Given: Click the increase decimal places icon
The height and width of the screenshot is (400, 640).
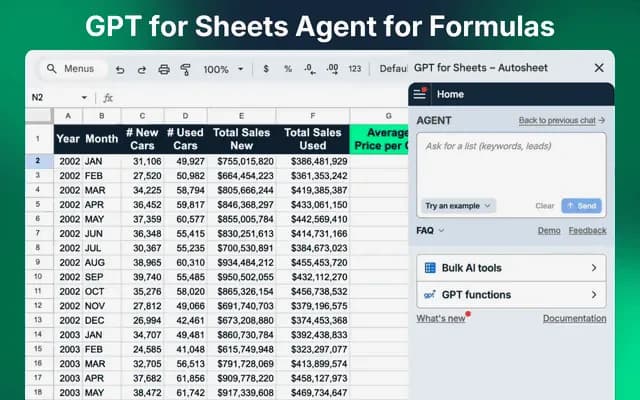Looking at the screenshot, I should (x=332, y=69).
